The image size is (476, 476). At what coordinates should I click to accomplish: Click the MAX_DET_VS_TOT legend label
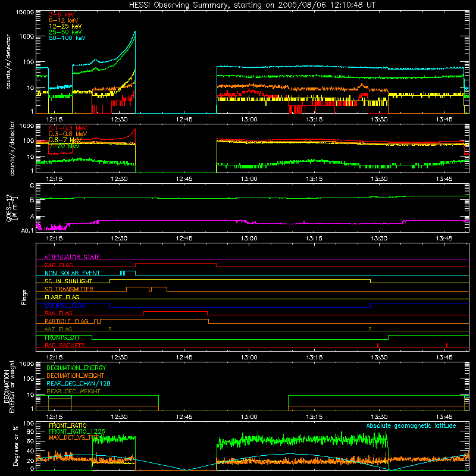point(74,437)
